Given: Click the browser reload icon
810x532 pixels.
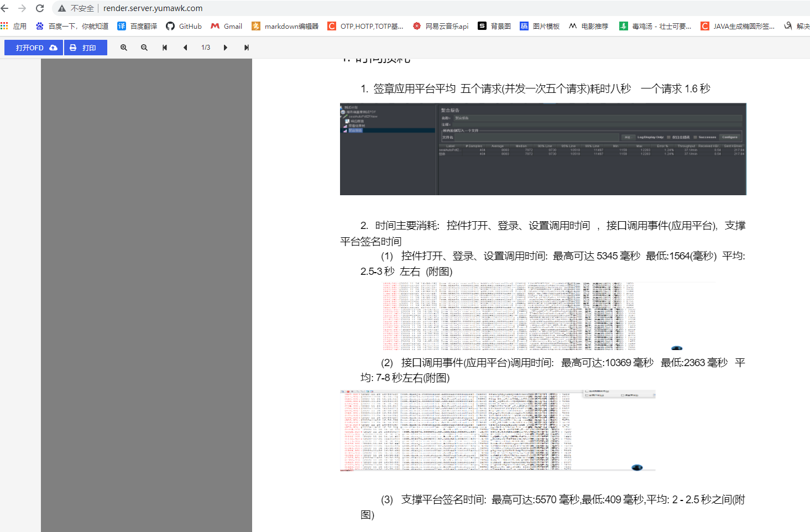Looking at the screenshot, I should click(x=40, y=8).
